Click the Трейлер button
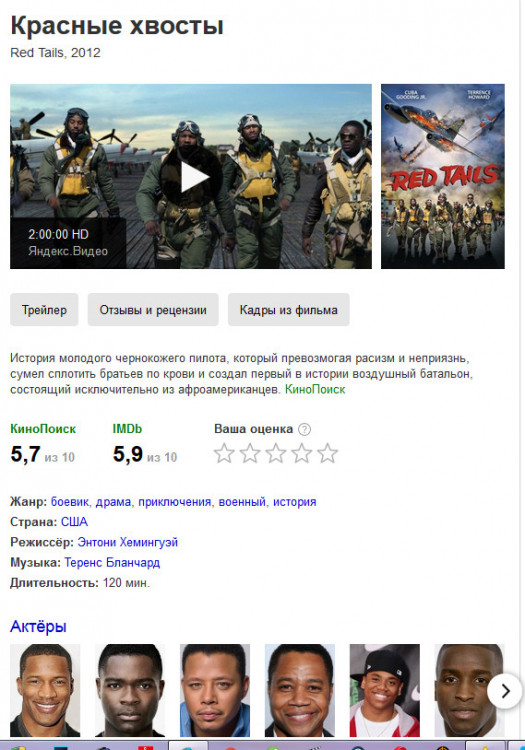 click(x=44, y=310)
